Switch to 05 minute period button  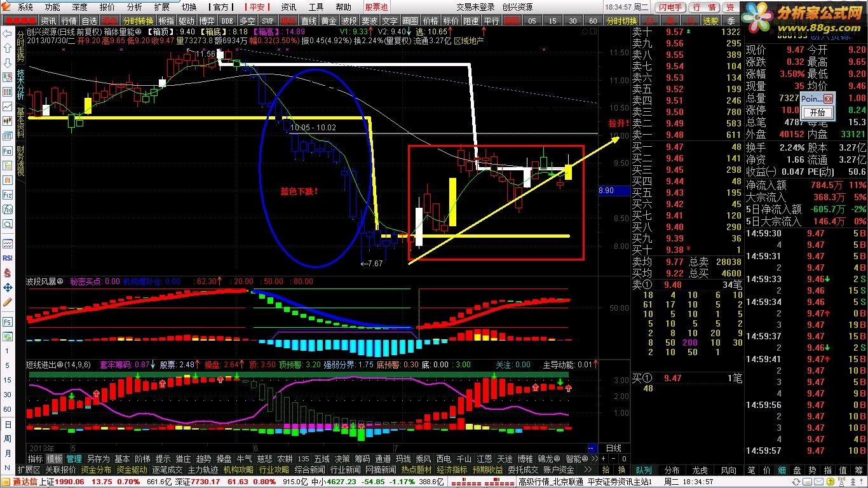tap(532, 21)
